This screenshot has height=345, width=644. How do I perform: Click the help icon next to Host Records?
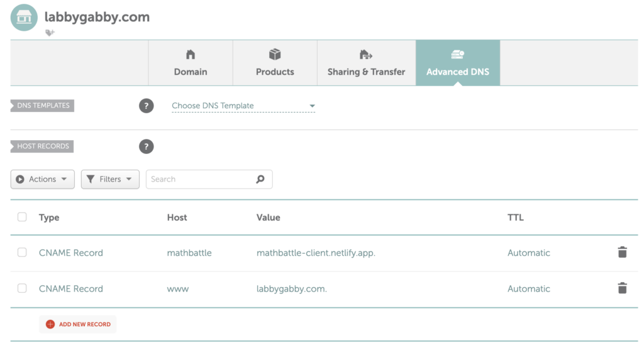[146, 146]
